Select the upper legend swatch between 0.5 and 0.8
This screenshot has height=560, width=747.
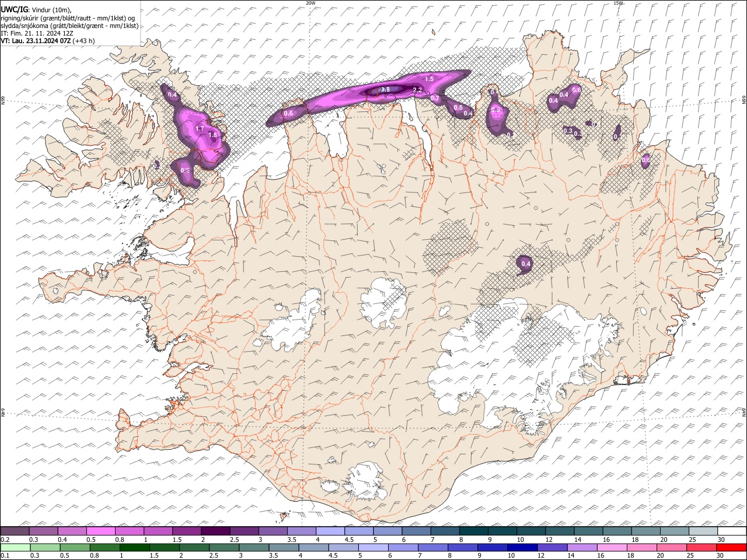click(x=101, y=531)
